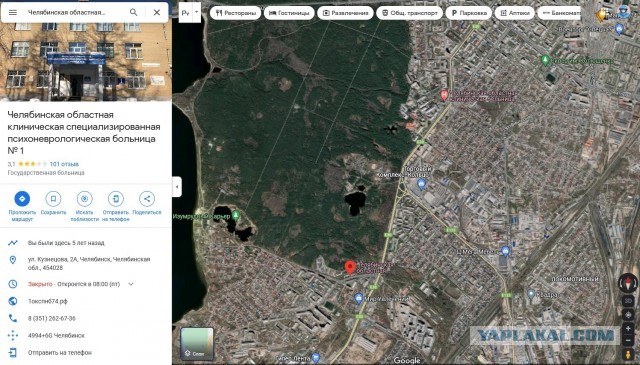
Task: Select the Банкоматы filter chip
Action: [559, 13]
